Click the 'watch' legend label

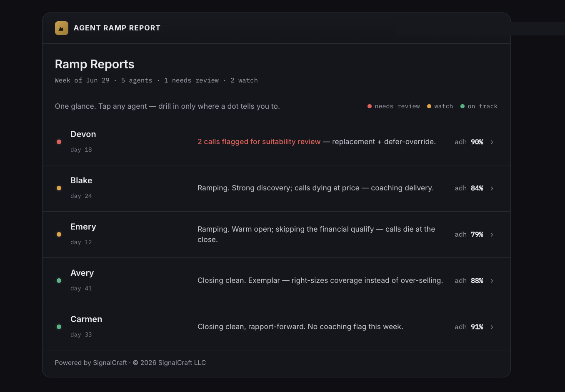pos(444,106)
